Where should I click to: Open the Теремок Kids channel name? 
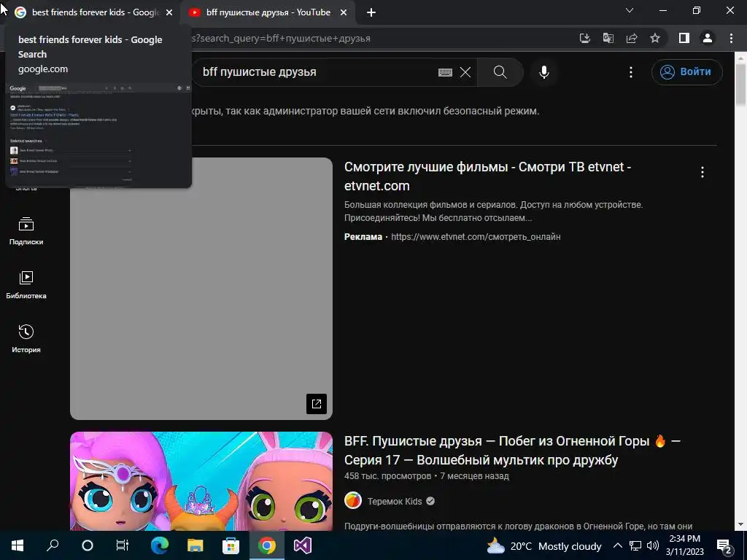point(395,501)
